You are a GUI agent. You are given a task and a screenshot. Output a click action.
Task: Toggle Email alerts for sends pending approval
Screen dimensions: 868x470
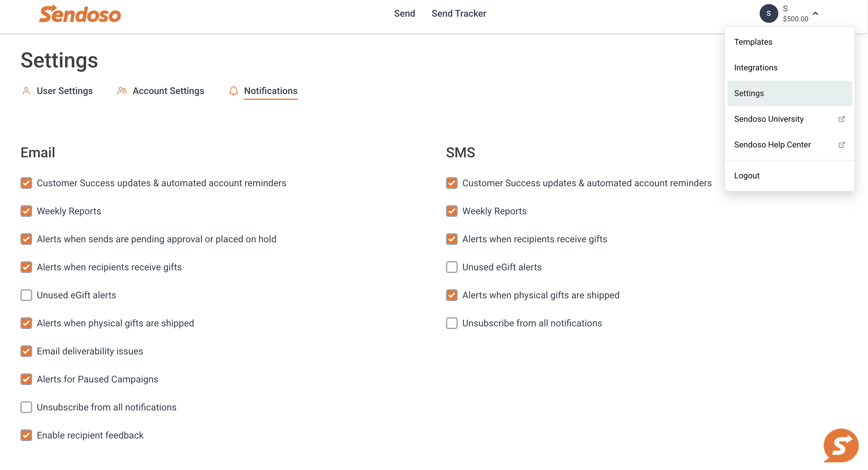pos(26,239)
